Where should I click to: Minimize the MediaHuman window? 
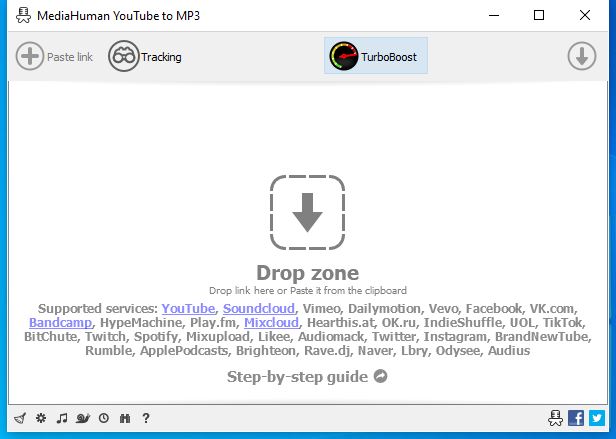494,15
